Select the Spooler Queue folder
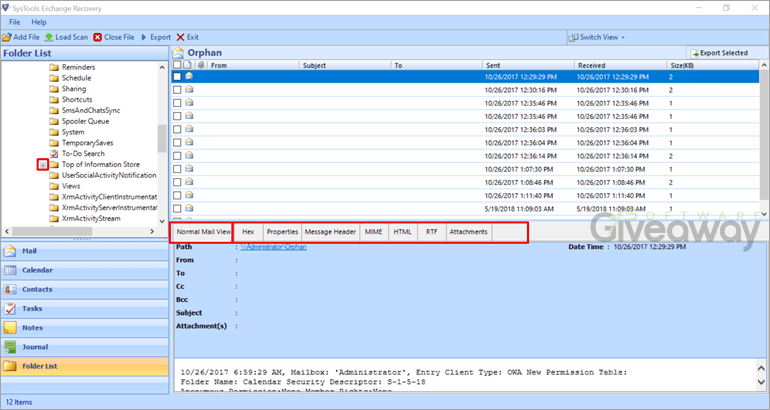 (x=85, y=120)
